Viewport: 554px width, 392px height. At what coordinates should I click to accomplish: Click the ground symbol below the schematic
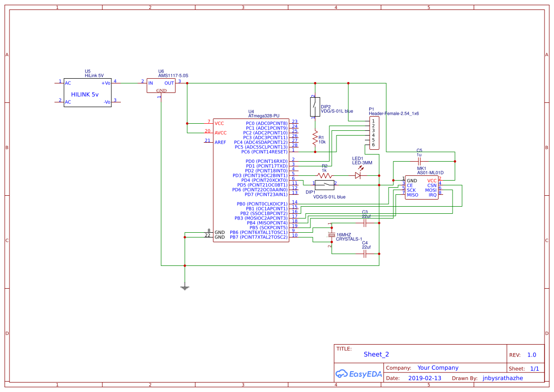(x=184, y=287)
